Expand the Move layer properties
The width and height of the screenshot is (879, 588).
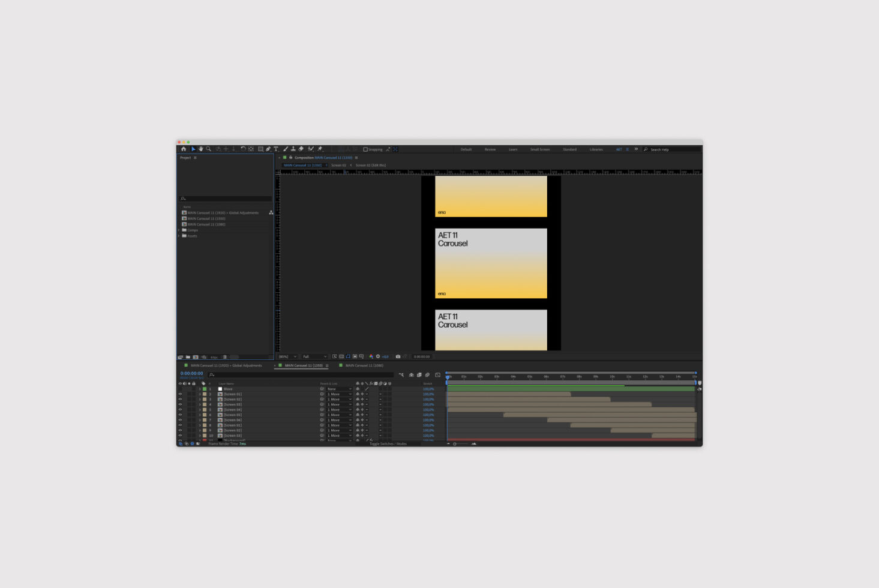point(200,389)
